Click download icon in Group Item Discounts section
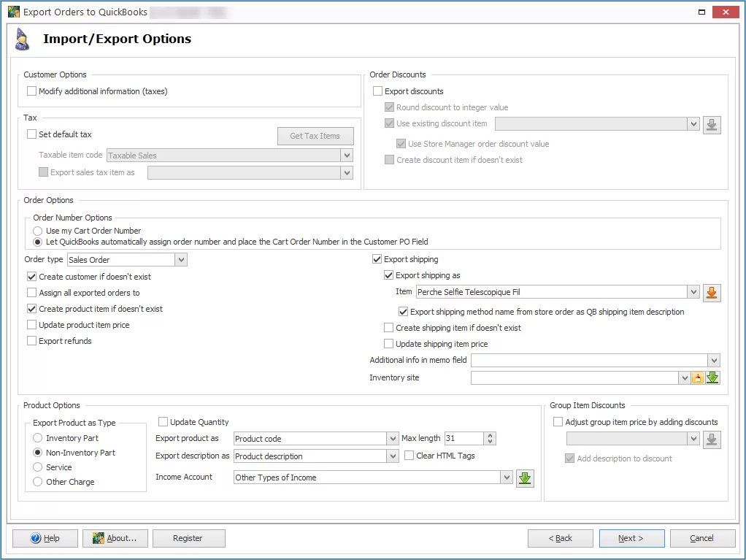Screen dimensions: 746x560 (x=711, y=440)
